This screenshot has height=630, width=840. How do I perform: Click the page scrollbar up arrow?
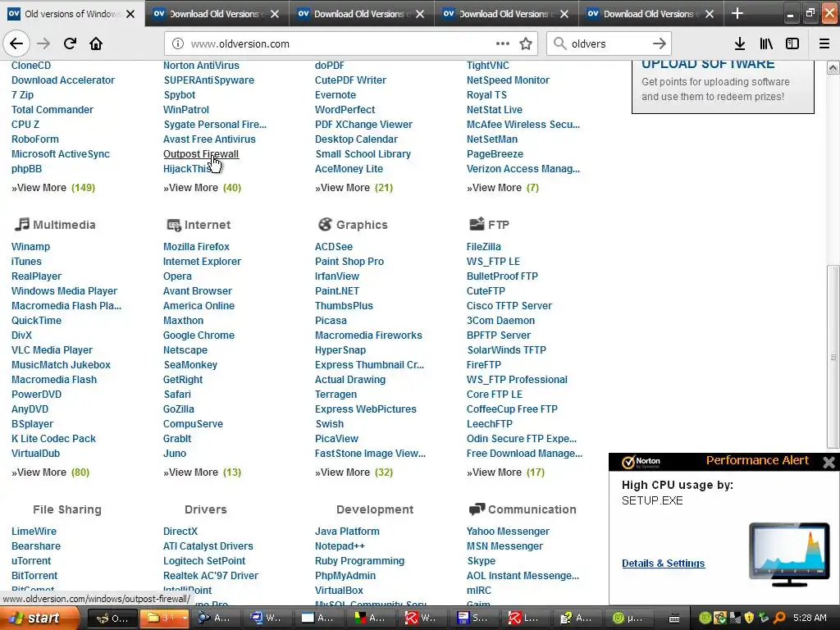click(833, 67)
